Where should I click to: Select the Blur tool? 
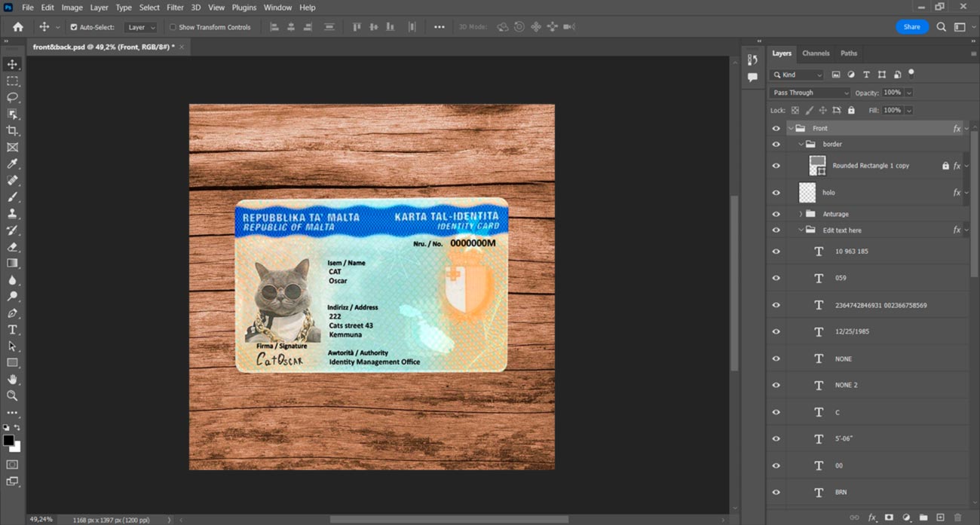click(x=12, y=279)
